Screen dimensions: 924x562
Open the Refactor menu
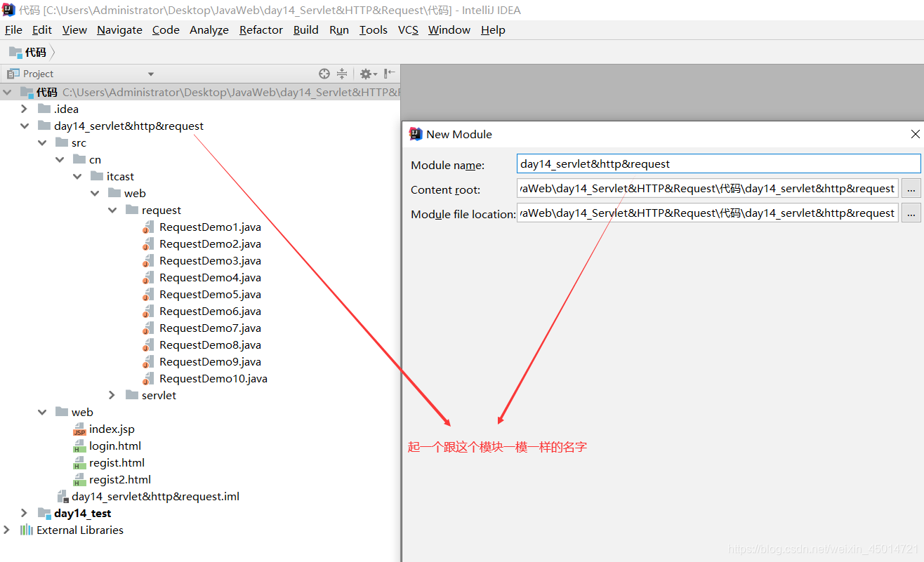point(261,29)
